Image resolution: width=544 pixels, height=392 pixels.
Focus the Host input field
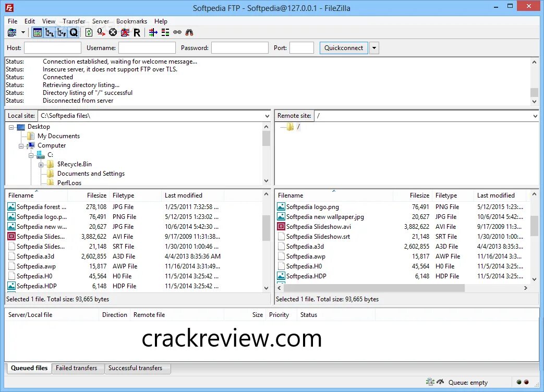pos(53,48)
